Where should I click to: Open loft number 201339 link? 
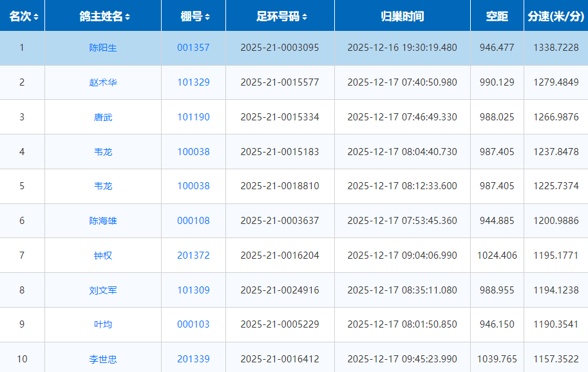pos(193,359)
